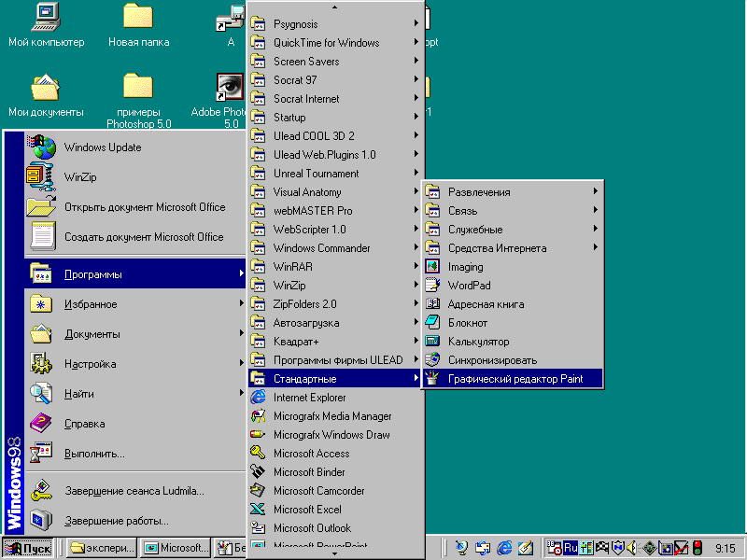
Task: Select Открыть документ Microsoft Office
Action: click(x=135, y=206)
